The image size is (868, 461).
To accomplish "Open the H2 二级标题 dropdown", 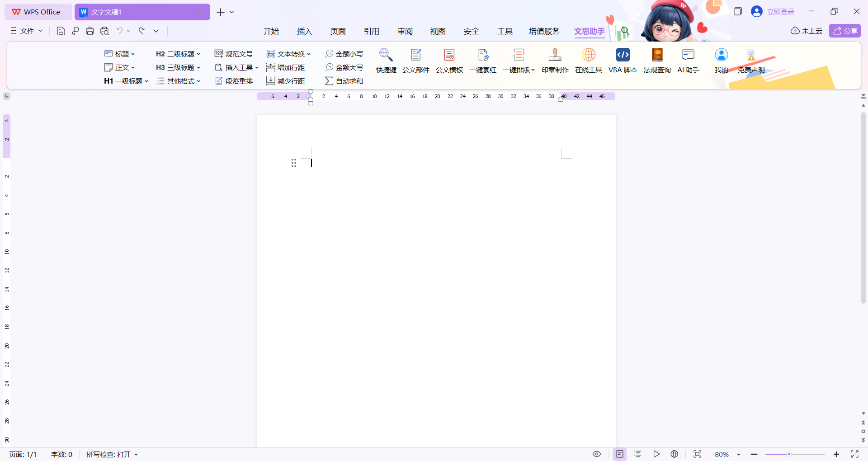I will pyautogui.click(x=178, y=54).
